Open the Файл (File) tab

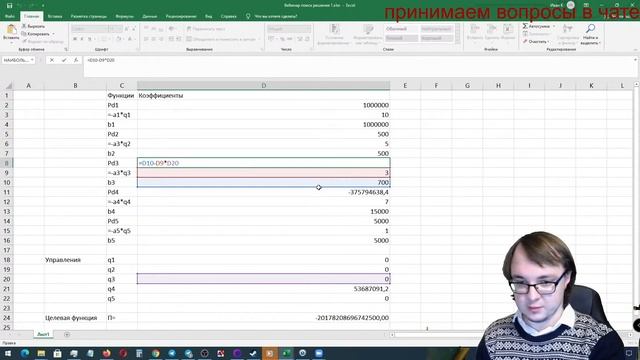(9, 16)
